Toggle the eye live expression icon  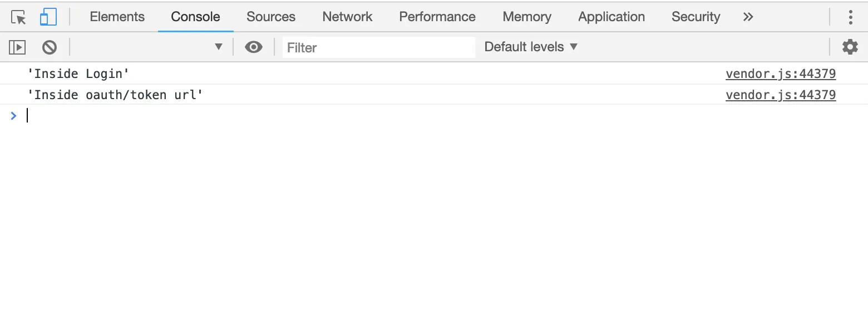coord(254,47)
